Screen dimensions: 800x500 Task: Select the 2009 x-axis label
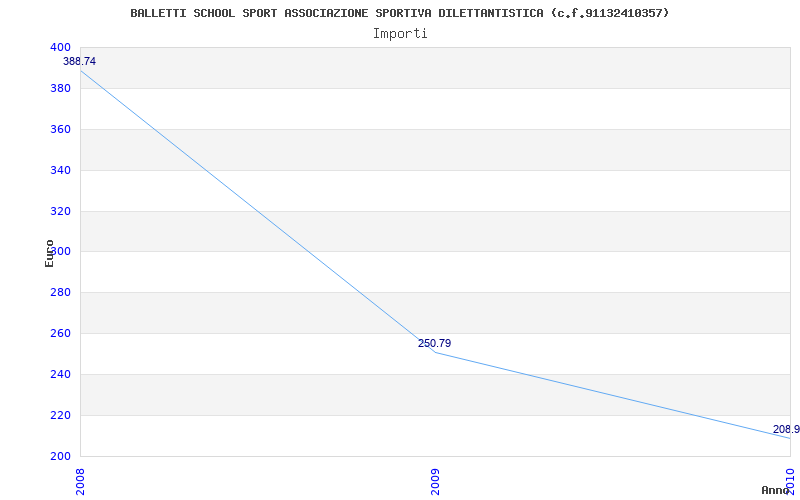click(x=435, y=482)
